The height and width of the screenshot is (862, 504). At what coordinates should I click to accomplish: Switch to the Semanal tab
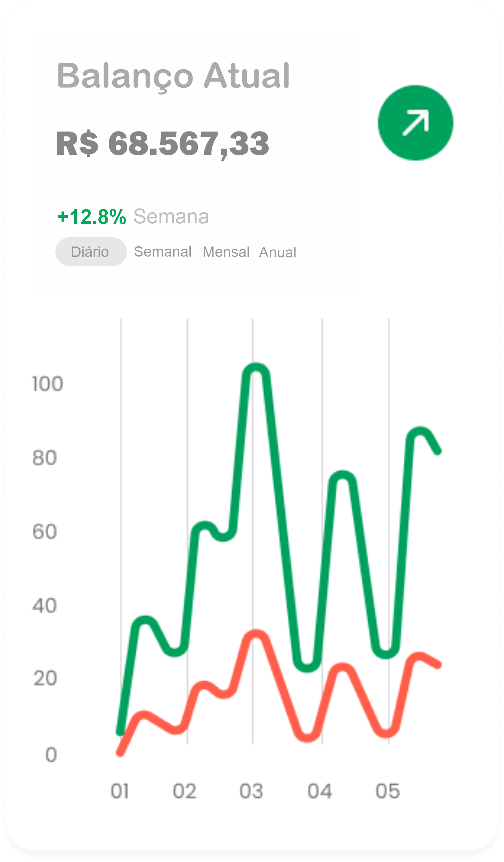163,252
